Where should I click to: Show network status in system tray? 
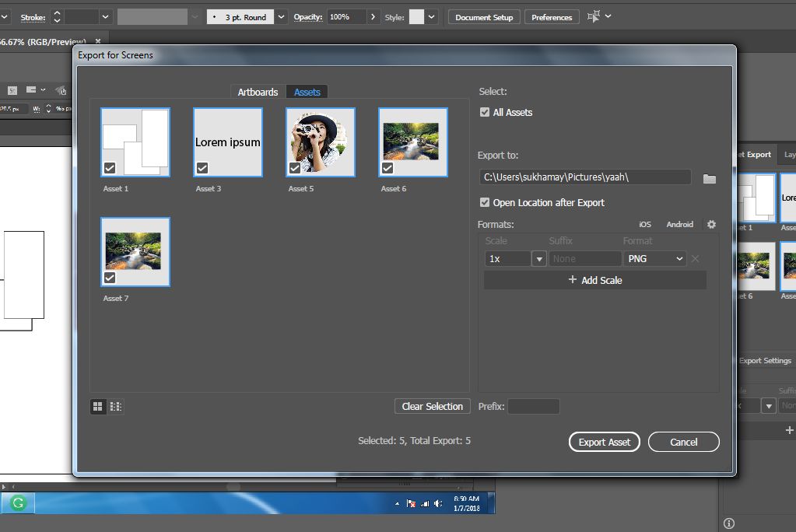424,503
